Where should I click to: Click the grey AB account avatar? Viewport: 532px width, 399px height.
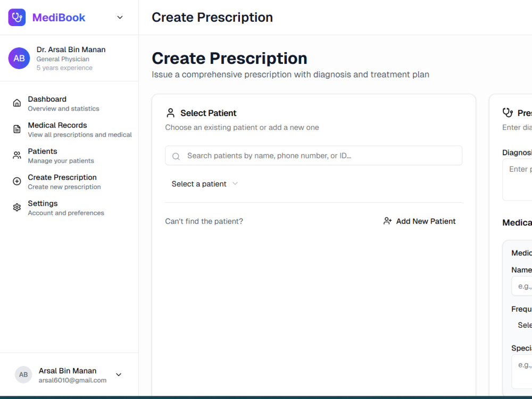tap(23, 375)
